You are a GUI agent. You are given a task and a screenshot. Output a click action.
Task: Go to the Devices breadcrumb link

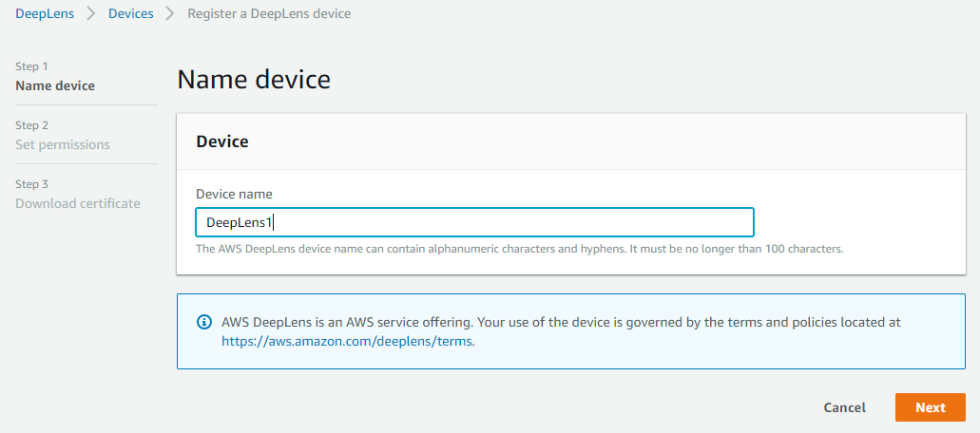131,14
